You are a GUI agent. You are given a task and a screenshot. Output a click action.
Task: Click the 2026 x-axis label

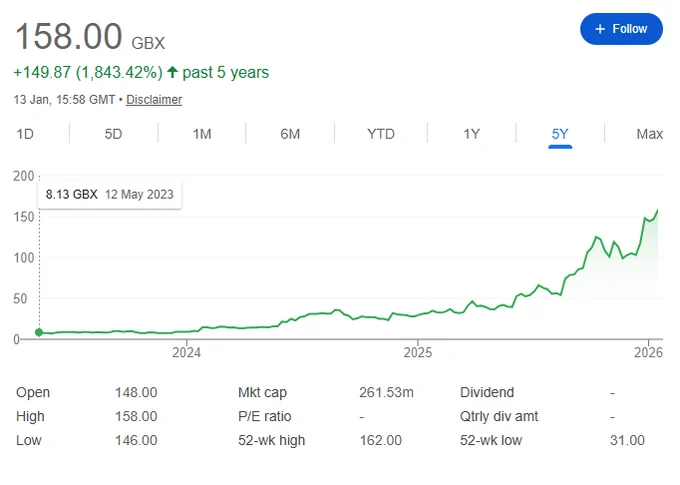coord(648,352)
